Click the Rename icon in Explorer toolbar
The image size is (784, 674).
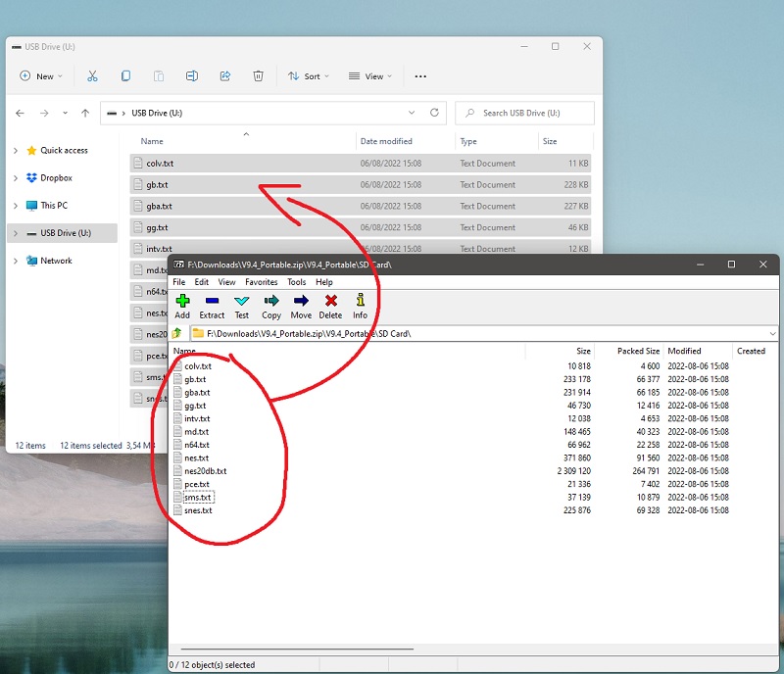192,76
